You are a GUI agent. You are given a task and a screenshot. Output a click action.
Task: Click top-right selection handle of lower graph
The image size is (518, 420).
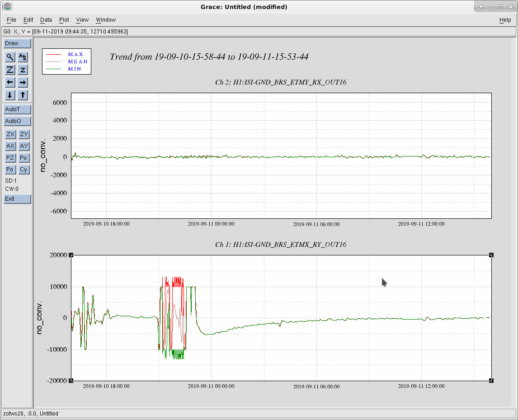[491, 255]
